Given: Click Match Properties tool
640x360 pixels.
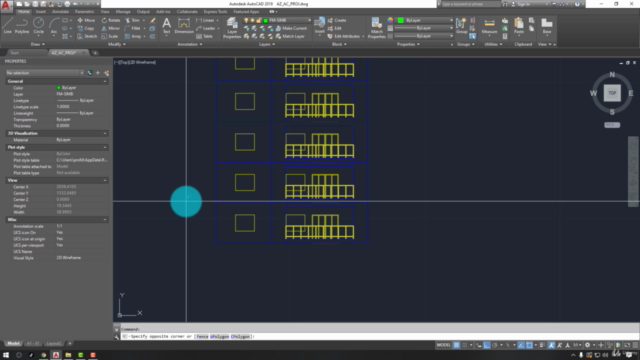Looking at the screenshot, I should (x=376, y=28).
